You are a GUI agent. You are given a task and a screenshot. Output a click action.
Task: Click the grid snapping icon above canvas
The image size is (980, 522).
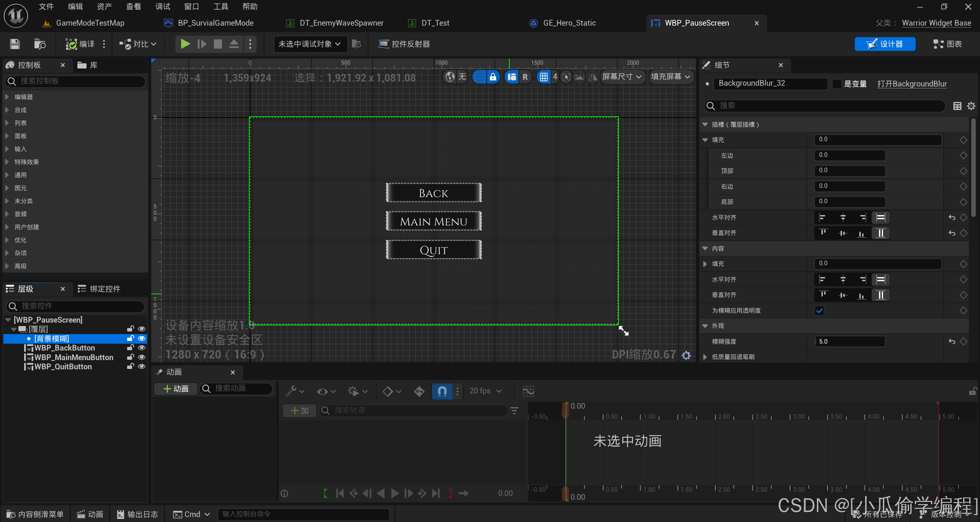click(543, 77)
